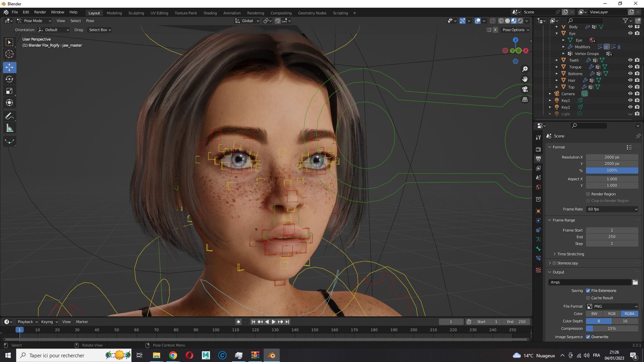Open the Texture properties tab
The width and height of the screenshot is (644, 362).
pos(538,270)
